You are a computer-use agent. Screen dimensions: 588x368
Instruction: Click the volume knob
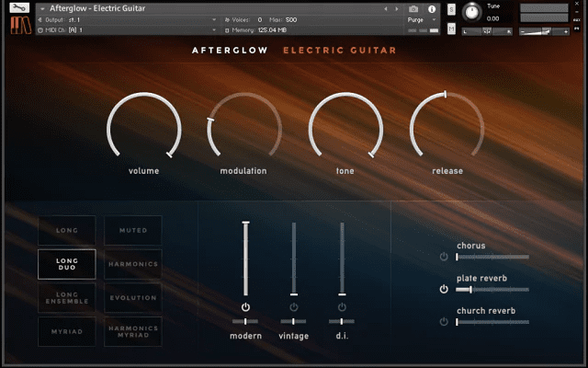[x=144, y=129]
